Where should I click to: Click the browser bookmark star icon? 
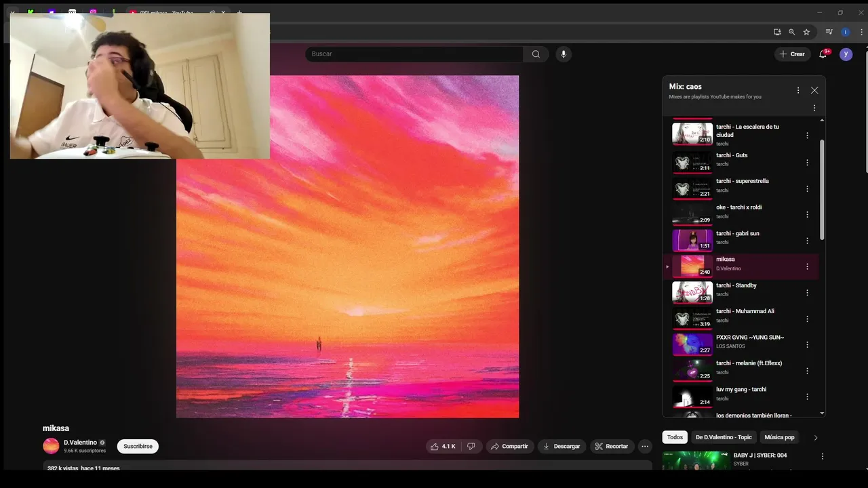pos(806,32)
